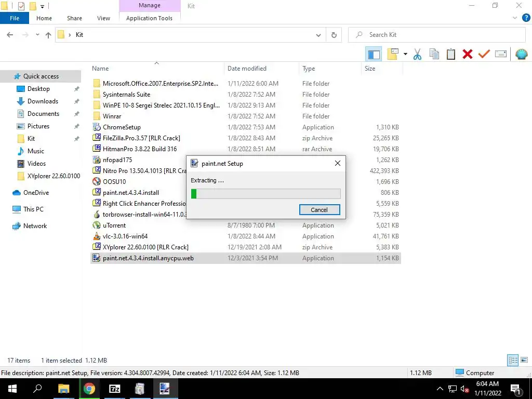Go back with the Back arrow
This screenshot has height=399, width=532.
(10, 35)
